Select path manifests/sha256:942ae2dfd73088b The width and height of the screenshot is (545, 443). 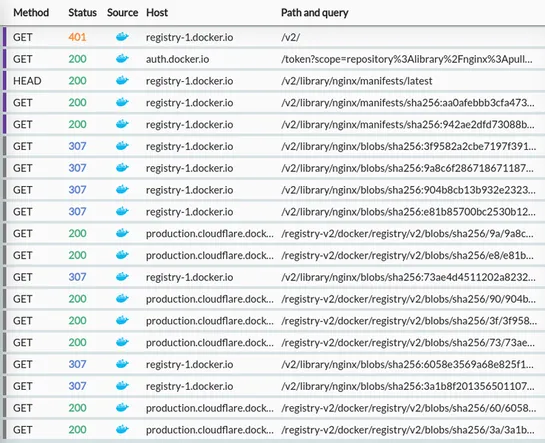click(408, 124)
